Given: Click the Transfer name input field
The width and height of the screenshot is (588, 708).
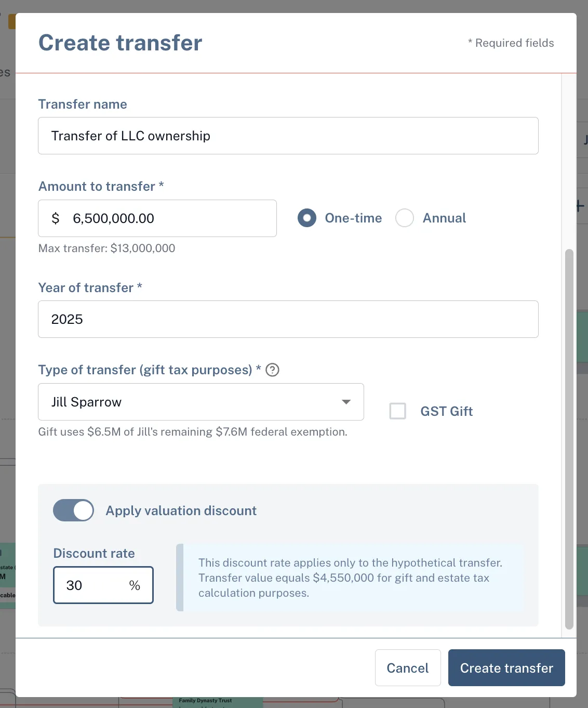Looking at the screenshot, I should 288,136.
